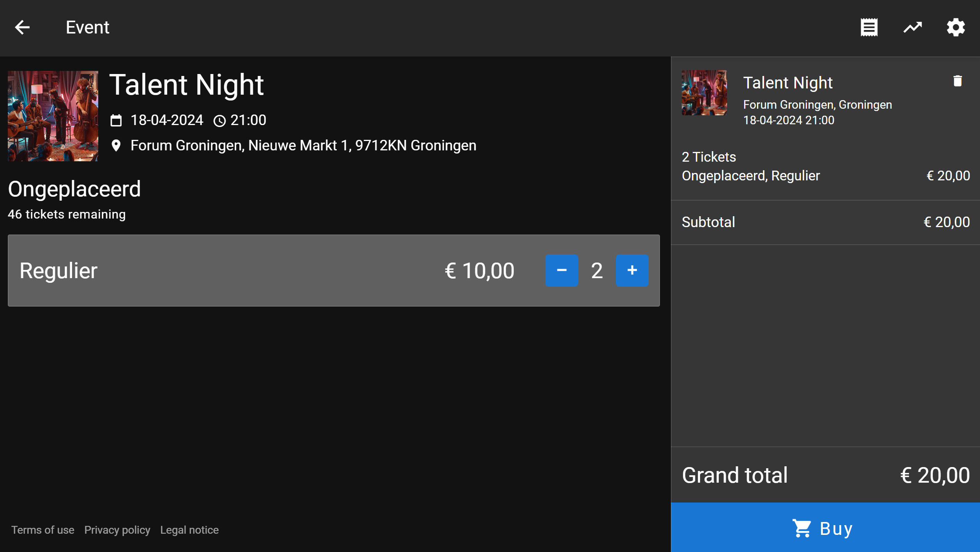
Task: Open the Privacy policy link
Action: pyautogui.click(x=117, y=530)
